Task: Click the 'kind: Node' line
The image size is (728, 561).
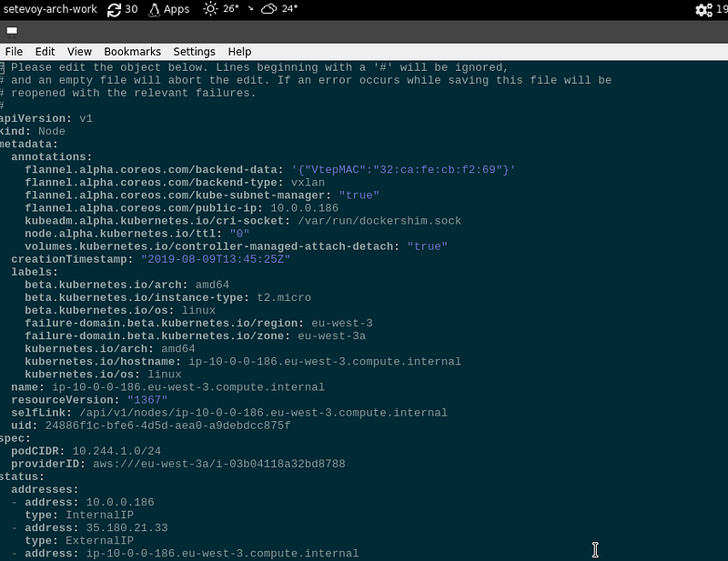Action: 33,131
